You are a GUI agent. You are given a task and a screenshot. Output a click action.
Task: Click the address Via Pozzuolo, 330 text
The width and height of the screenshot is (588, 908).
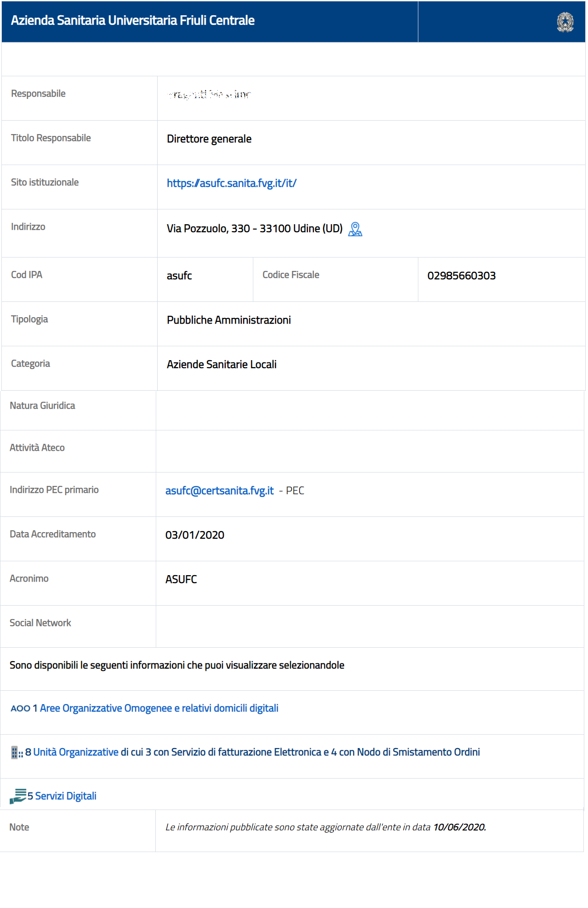(x=255, y=228)
